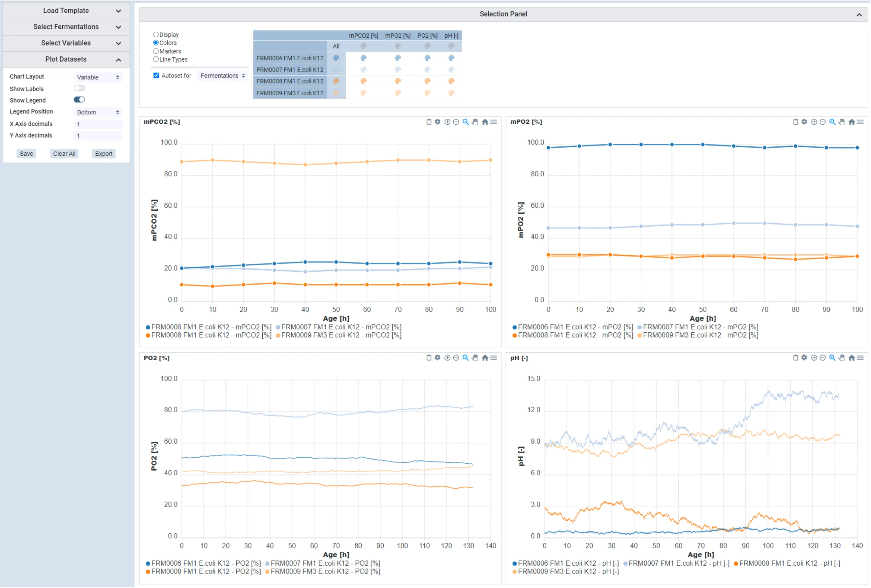Toggle the Show Legend switch
Image resolution: width=871 pixels, height=588 pixels.
click(x=79, y=100)
